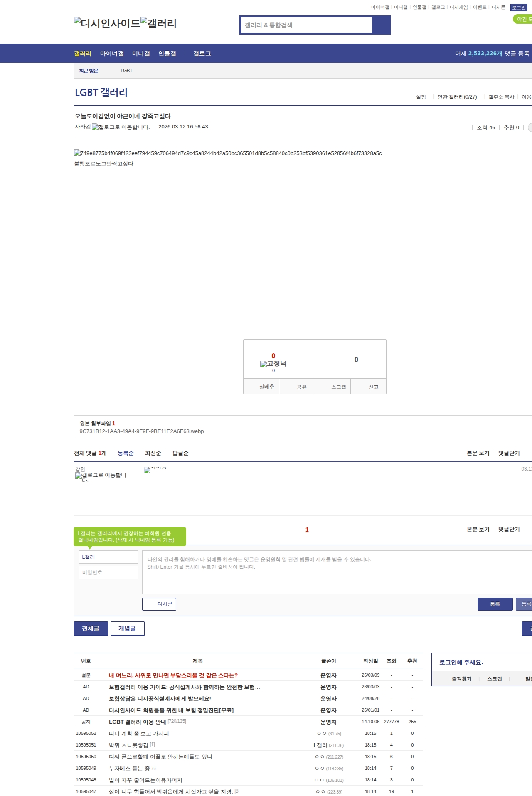Toggle 댓글닫기 above the comment list
Viewport: 532px width, 796px height.
pos(509,453)
